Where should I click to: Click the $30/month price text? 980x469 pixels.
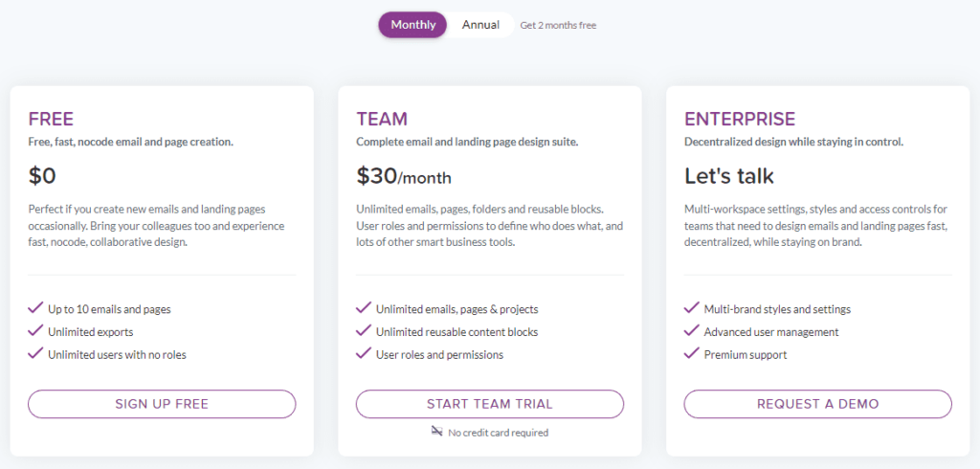click(x=404, y=176)
